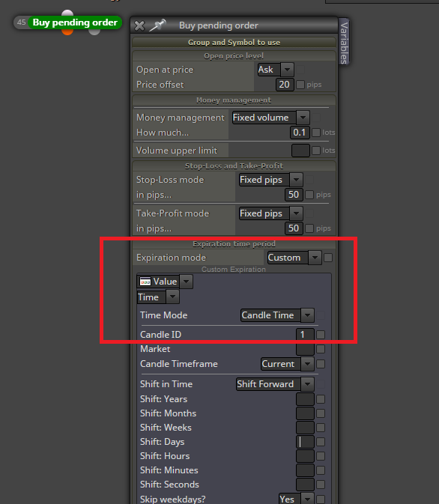Toggle the Stop-Loss pips checkbox
The image size is (439, 504).
(x=309, y=195)
